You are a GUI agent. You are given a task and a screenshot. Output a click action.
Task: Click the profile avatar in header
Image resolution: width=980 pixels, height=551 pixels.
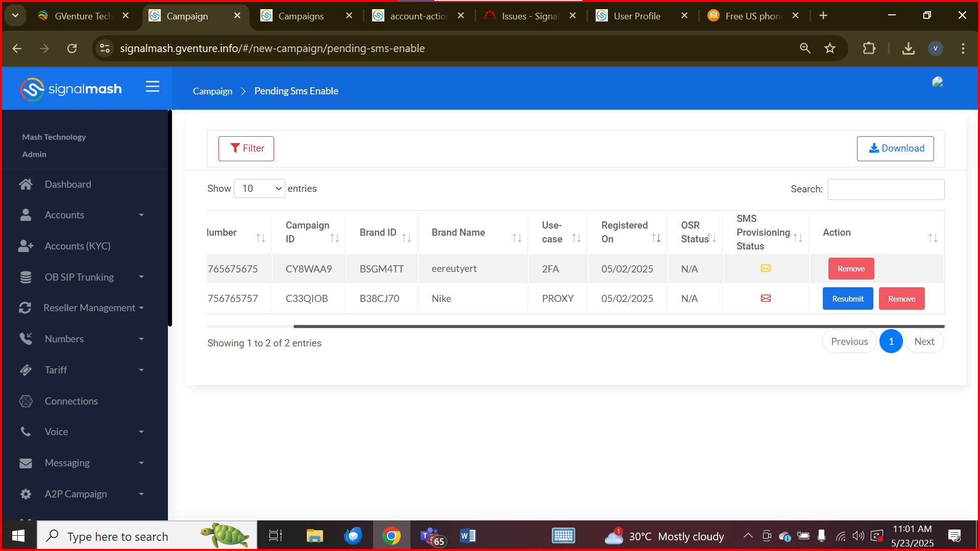click(937, 82)
